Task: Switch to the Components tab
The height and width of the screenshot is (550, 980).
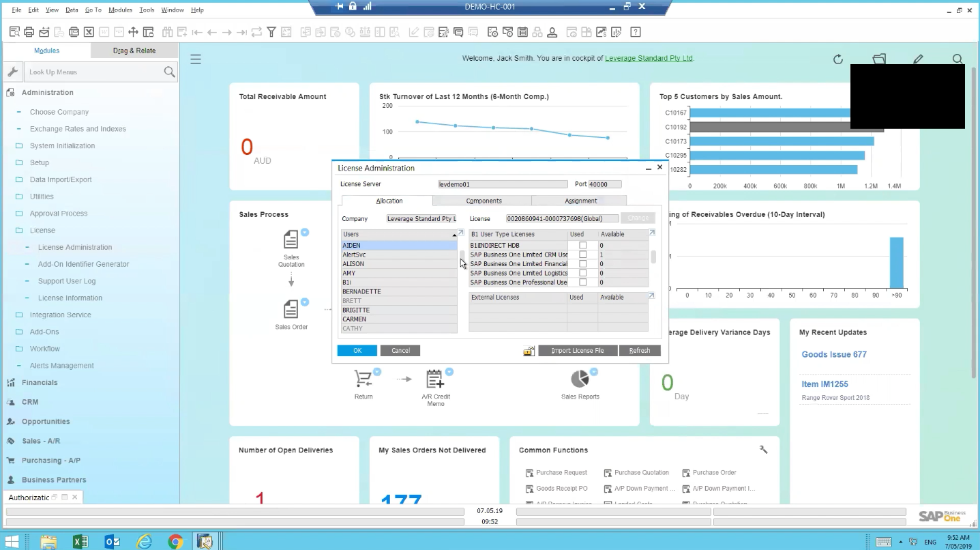Action: [484, 201]
